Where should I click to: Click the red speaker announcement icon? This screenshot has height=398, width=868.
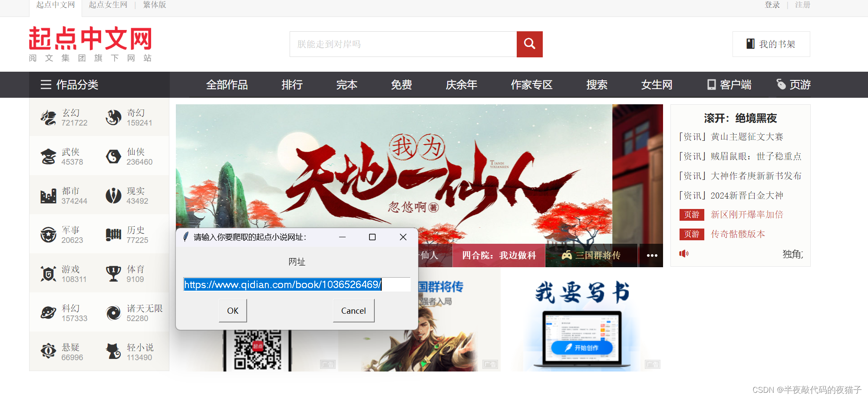pos(684,253)
